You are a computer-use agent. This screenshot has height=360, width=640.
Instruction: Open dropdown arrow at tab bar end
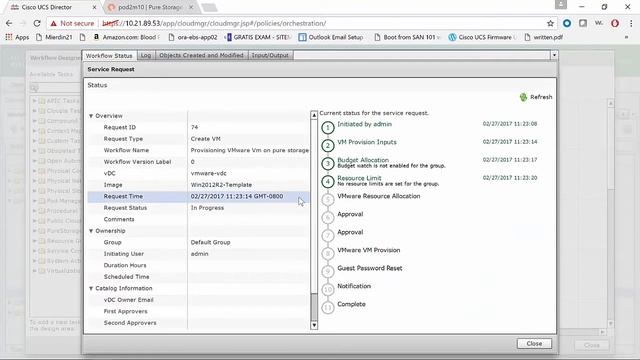[554, 55]
